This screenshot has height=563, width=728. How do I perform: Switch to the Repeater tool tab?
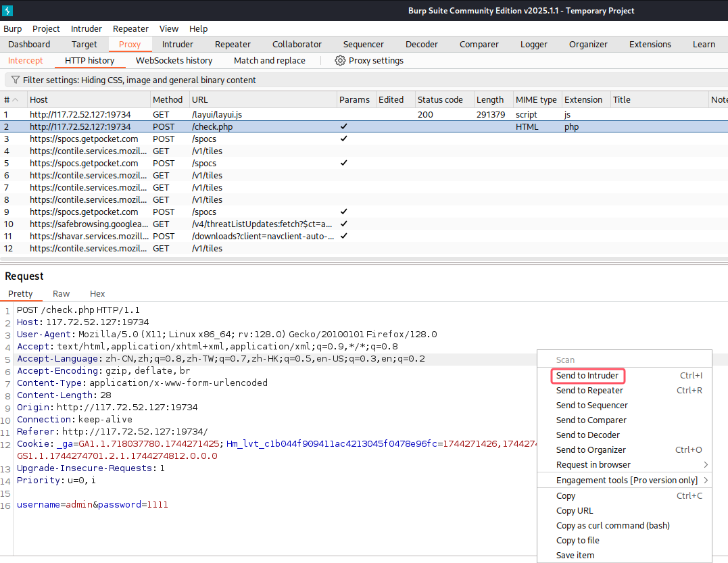[x=233, y=45]
